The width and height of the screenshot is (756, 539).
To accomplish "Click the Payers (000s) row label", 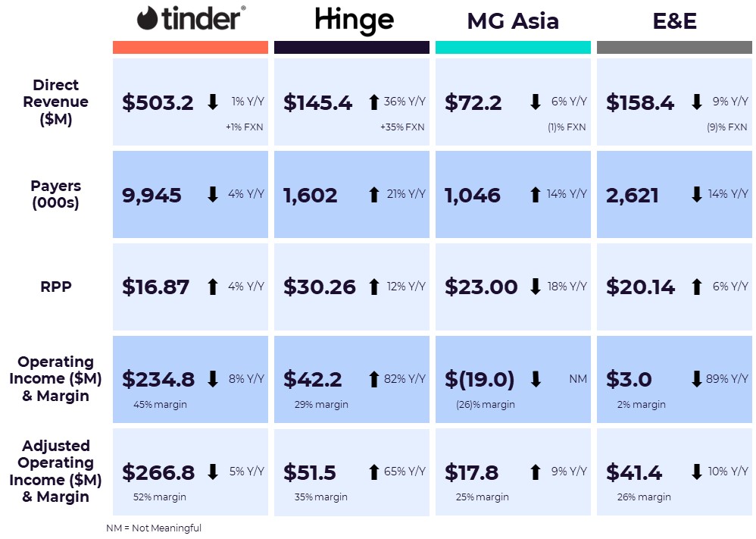I will click(x=56, y=194).
